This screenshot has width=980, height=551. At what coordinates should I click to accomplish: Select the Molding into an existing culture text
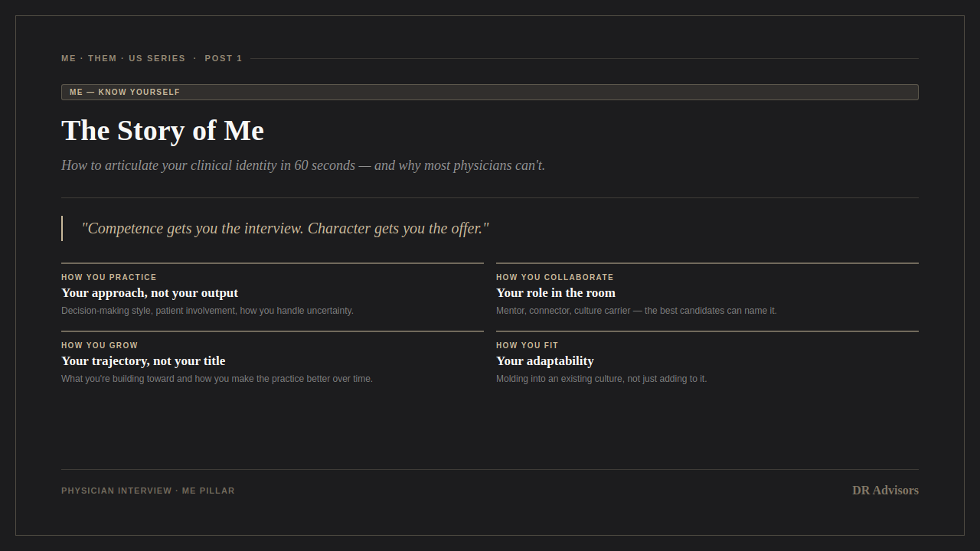pyautogui.click(x=601, y=379)
